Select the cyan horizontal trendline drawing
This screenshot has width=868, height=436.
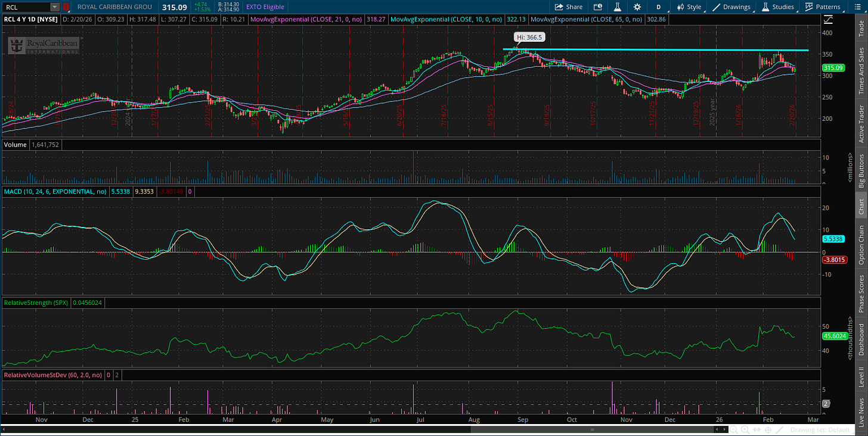[x=656, y=50]
